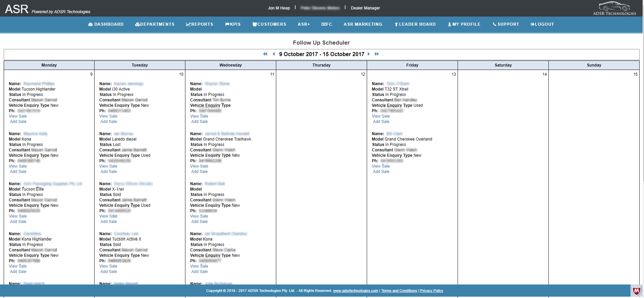644x298 pixels.
Task: Open the Leader Board page
Action: (x=415, y=24)
